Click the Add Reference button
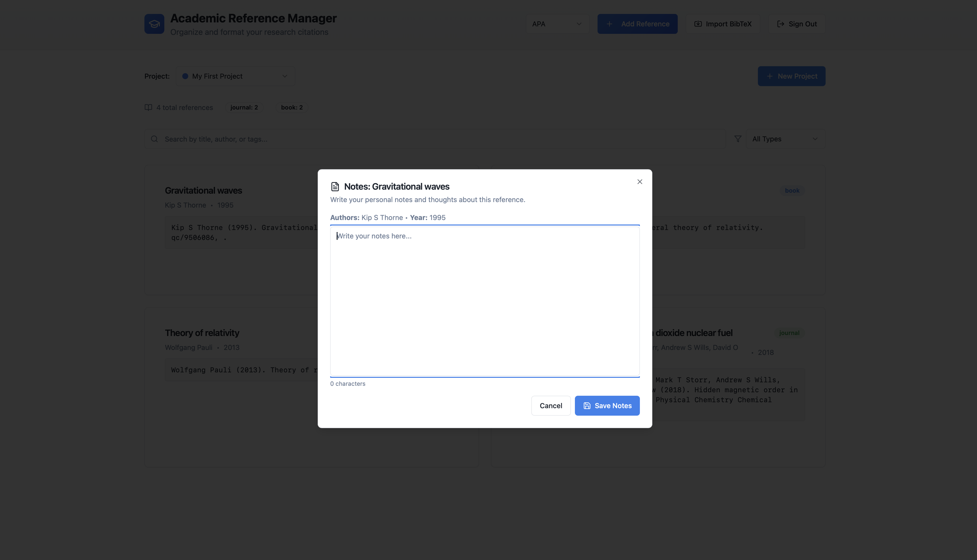 (x=637, y=24)
